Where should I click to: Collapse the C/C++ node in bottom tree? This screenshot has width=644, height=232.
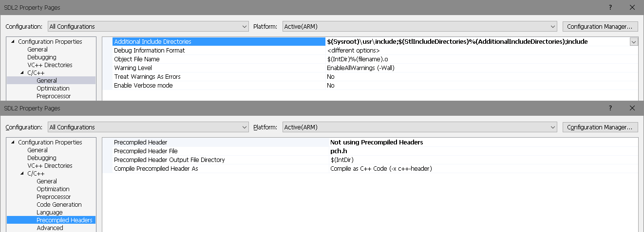click(x=22, y=174)
